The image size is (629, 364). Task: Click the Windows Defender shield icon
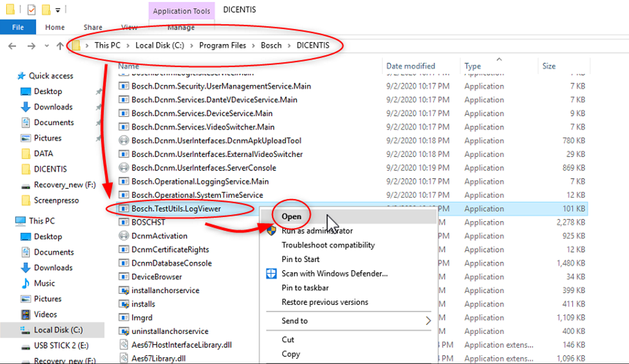click(x=272, y=274)
